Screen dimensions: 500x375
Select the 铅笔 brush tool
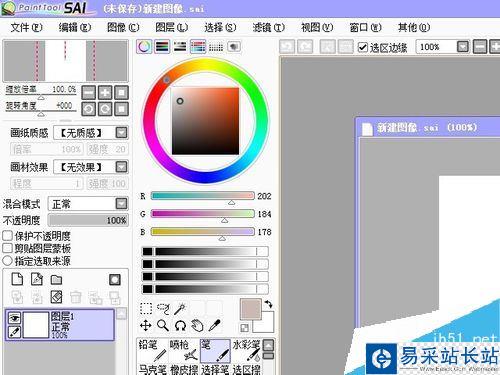click(152, 351)
